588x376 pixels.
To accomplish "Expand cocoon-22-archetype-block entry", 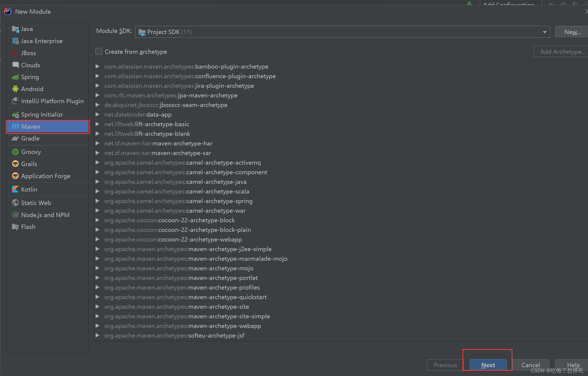I will (x=97, y=220).
